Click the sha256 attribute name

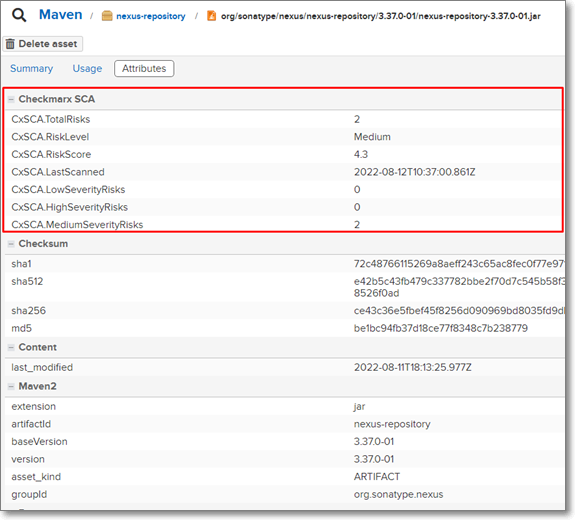click(x=29, y=311)
